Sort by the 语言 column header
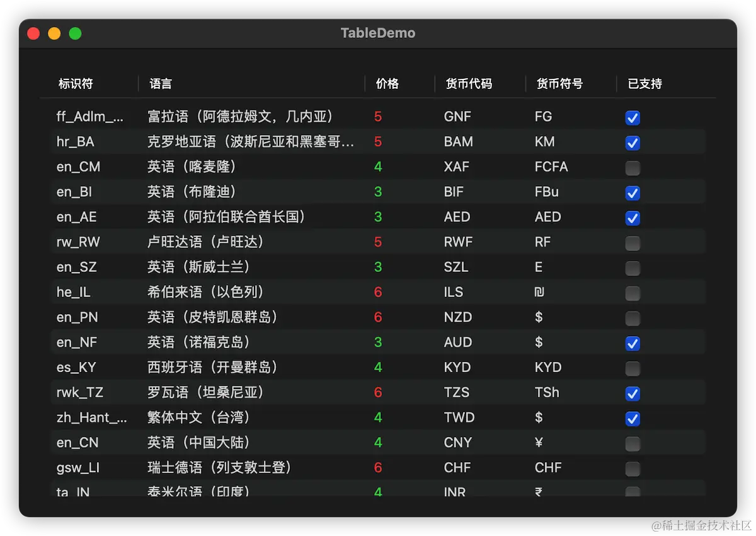The image size is (756, 536). 161,84
